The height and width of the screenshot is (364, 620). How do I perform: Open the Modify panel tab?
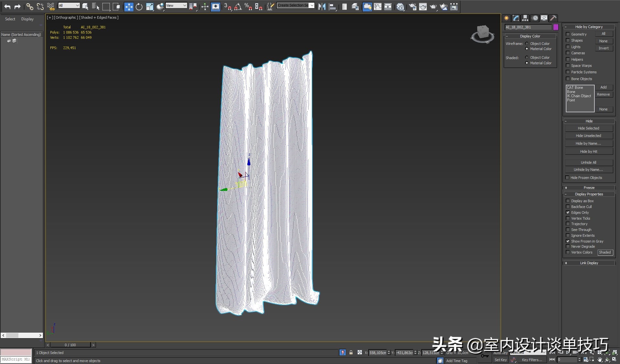coord(516,18)
